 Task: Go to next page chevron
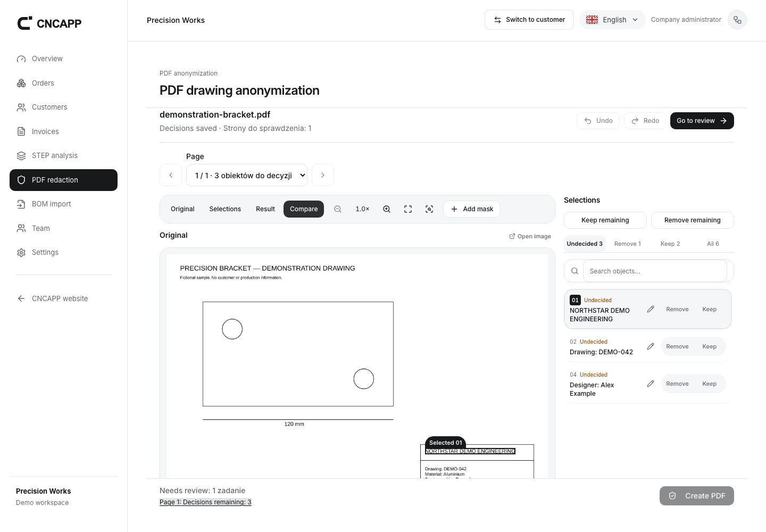coord(323,175)
